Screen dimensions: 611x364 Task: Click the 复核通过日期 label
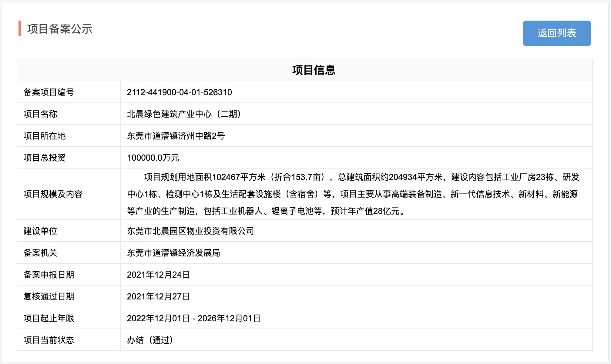coord(49,296)
